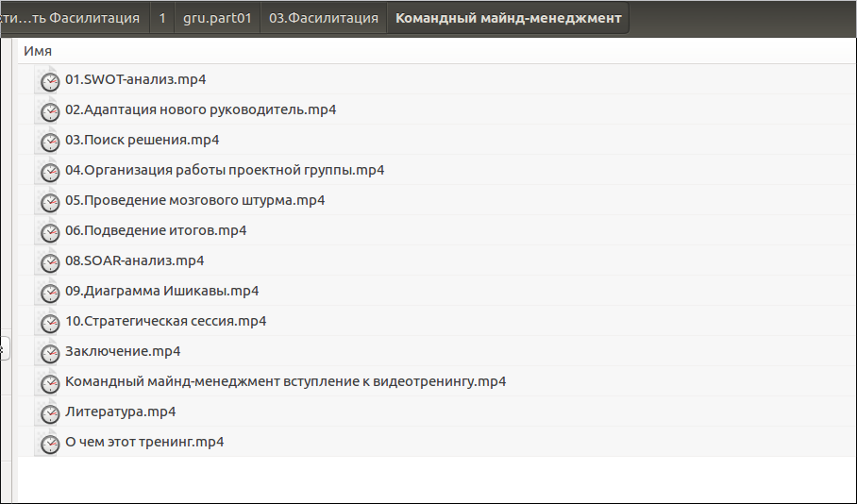Click the icon next to Литература.mp4
The width and height of the screenshot is (857, 504).
pos(49,412)
